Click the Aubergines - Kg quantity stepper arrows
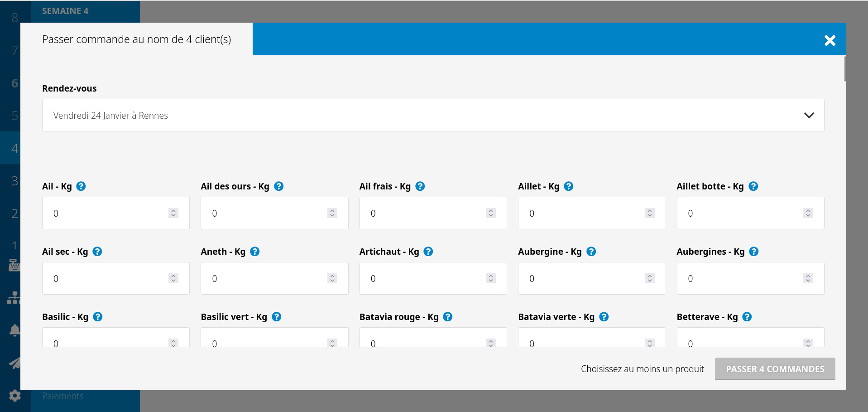 point(808,278)
